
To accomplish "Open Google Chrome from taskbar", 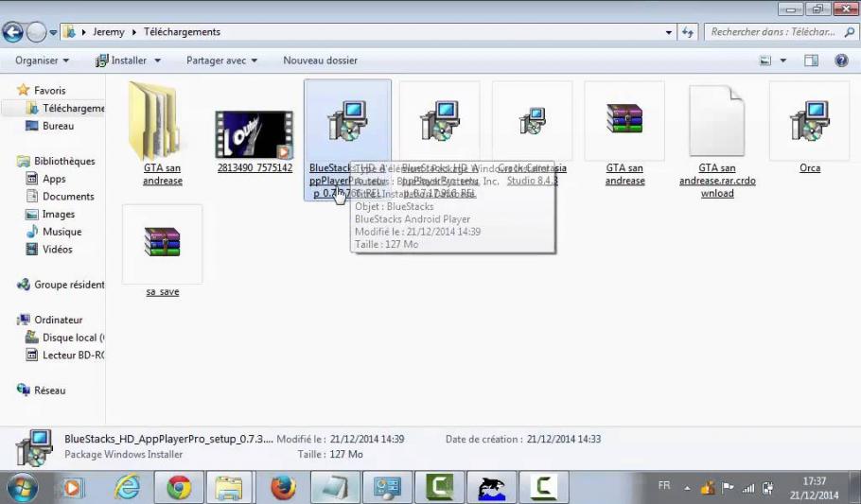I will 179,488.
